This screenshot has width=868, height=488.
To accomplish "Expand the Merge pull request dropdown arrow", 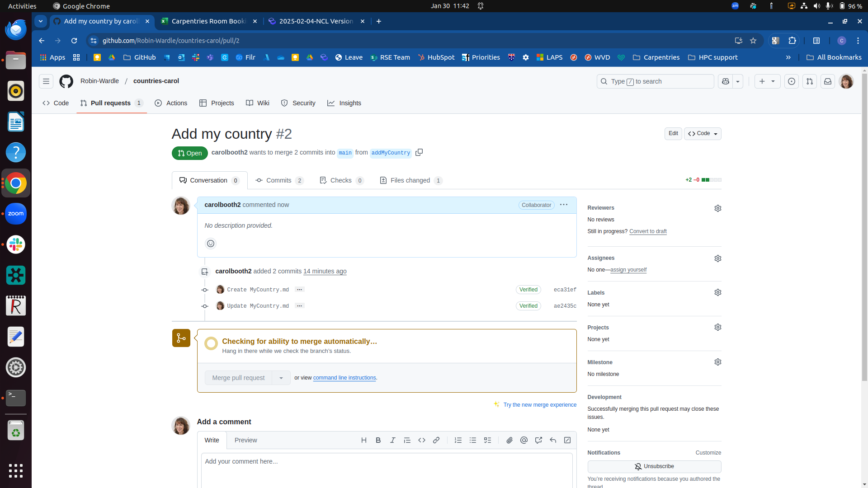I will point(281,378).
